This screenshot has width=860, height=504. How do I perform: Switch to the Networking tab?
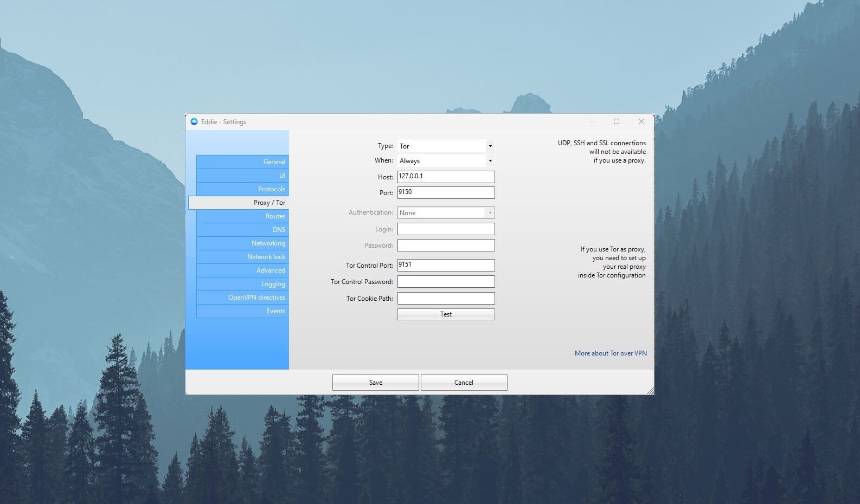click(x=242, y=243)
